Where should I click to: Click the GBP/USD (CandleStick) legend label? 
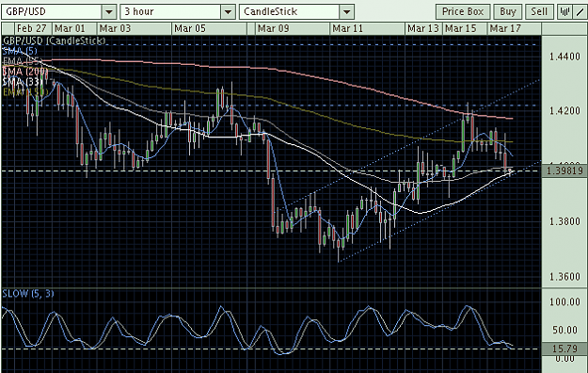[54, 41]
